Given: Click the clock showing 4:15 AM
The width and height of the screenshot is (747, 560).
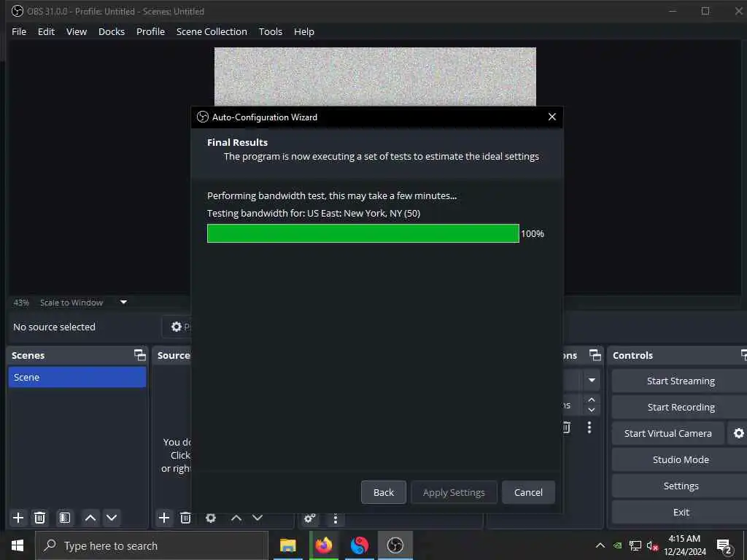Looking at the screenshot, I should click(x=684, y=539).
